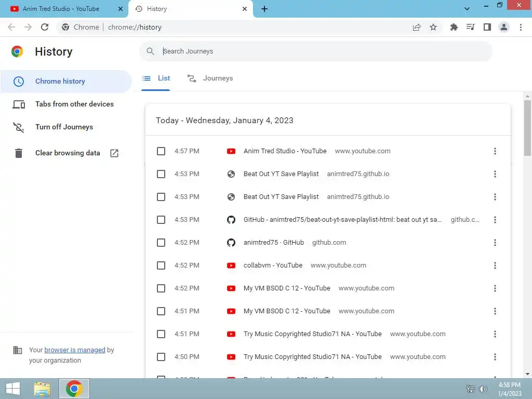Open GitHub - animtred75/beat-out-yt-save-playlist link
The height and width of the screenshot is (399, 532).
pyautogui.click(x=343, y=220)
